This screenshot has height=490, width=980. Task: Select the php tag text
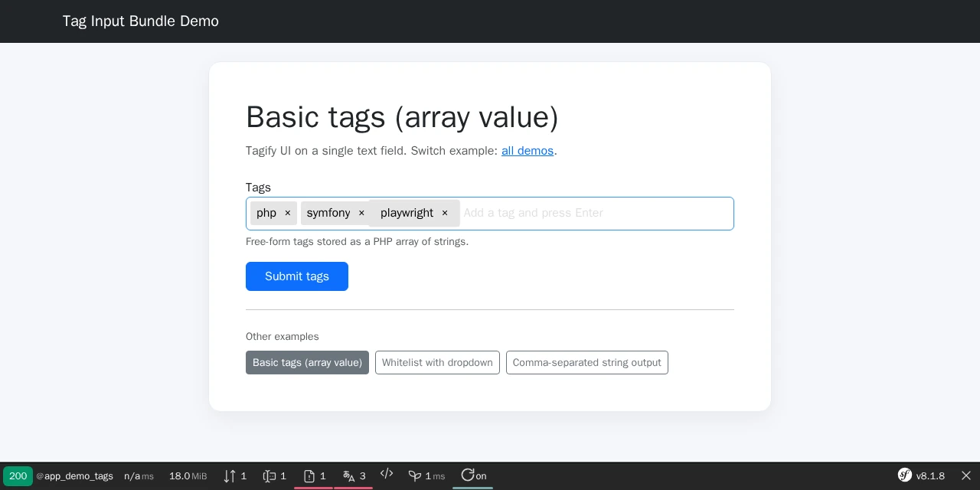(x=266, y=213)
